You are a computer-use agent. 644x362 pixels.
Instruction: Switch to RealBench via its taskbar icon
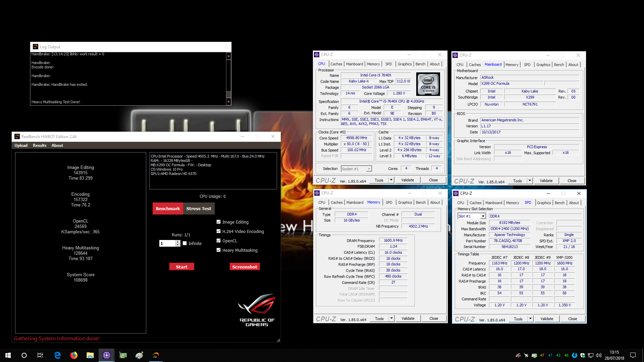[x=156, y=355]
